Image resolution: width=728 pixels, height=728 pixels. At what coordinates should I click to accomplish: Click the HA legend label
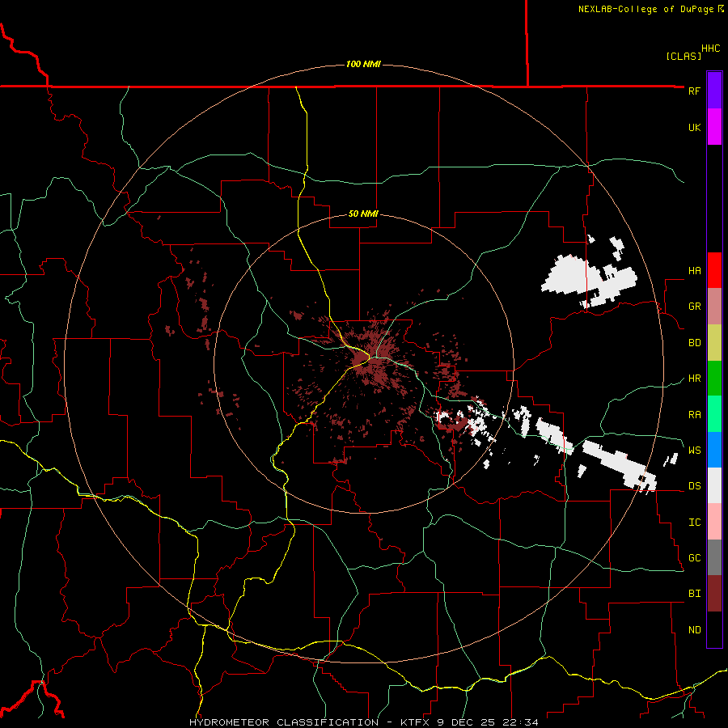click(694, 271)
